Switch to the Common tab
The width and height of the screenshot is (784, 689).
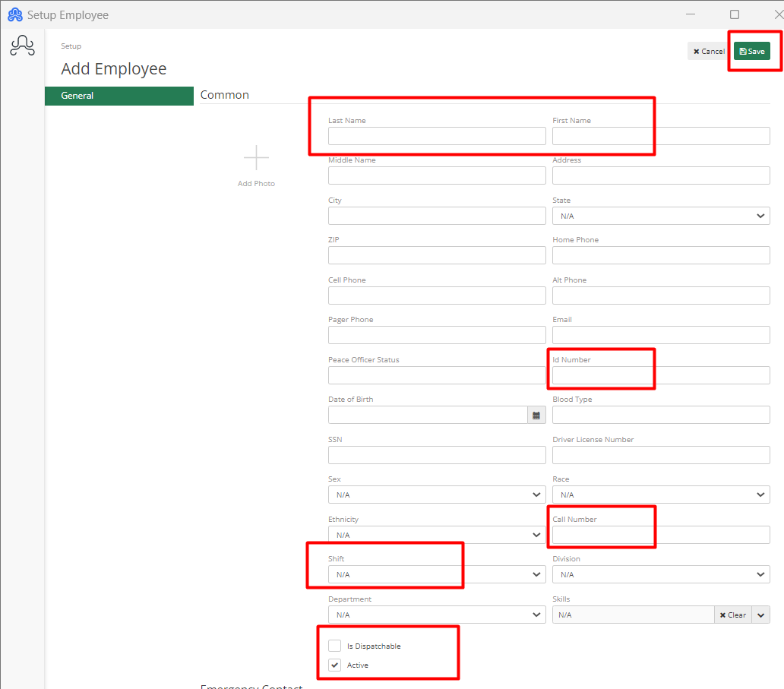(224, 95)
